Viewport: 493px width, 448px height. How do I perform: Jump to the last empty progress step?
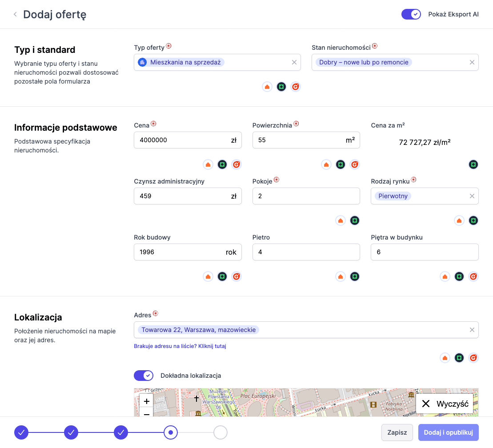(220, 432)
